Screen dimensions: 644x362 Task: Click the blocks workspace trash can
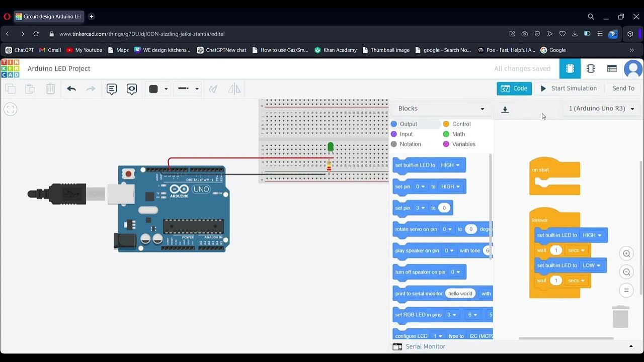tap(621, 316)
